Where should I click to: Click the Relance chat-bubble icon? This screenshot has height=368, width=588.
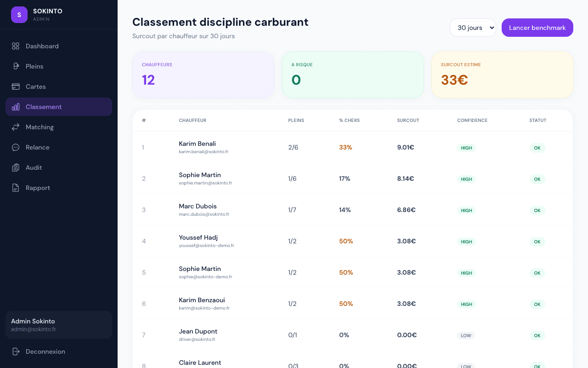tap(15, 147)
